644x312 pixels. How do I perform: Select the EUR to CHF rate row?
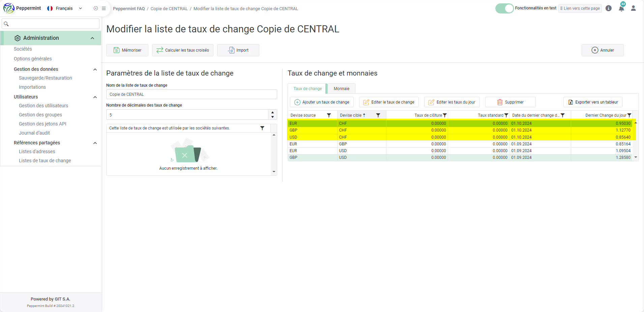pyautogui.click(x=460, y=123)
